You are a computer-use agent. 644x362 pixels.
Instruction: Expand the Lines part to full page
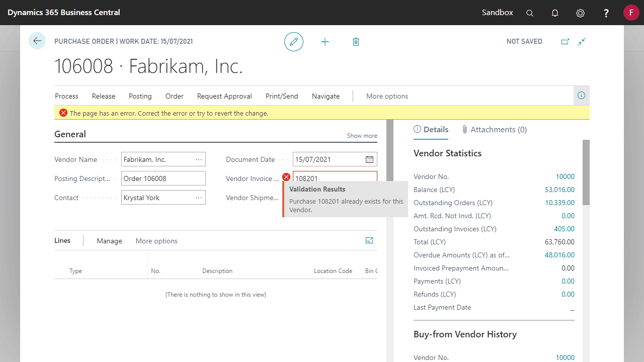(369, 241)
